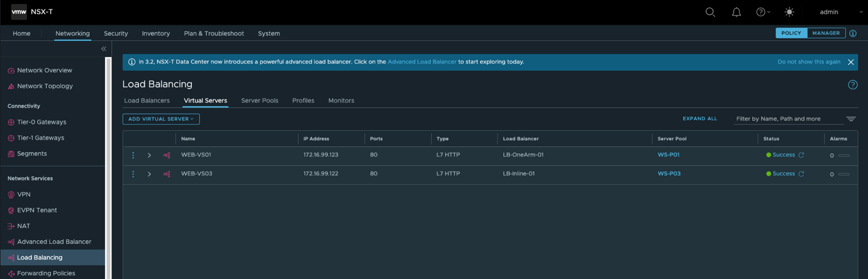Switch to the Monitors tab
The height and width of the screenshot is (279, 868).
pyautogui.click(x=341, y=101)
